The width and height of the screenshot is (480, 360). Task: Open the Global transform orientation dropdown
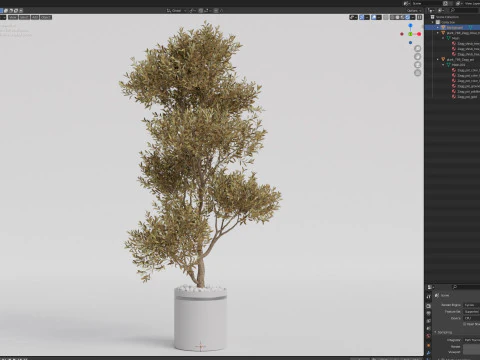[x=177, y=11]
